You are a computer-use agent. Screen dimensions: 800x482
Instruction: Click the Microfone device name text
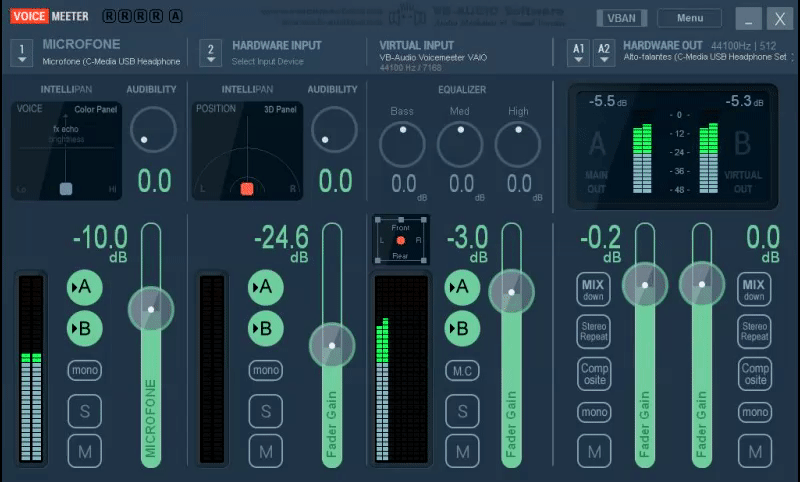[x=111, y=61]
